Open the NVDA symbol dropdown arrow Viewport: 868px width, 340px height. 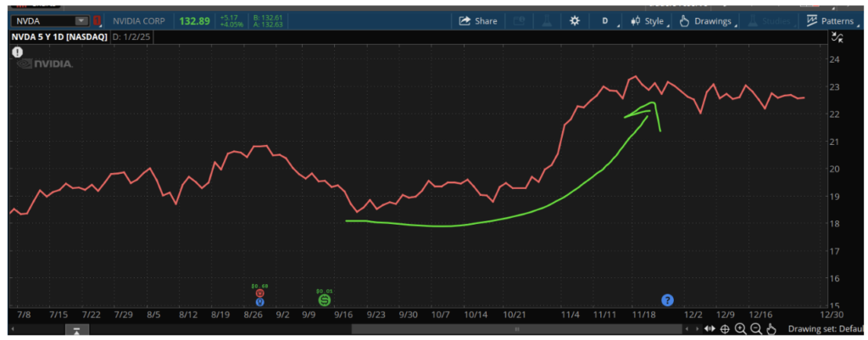coord(81,21)
